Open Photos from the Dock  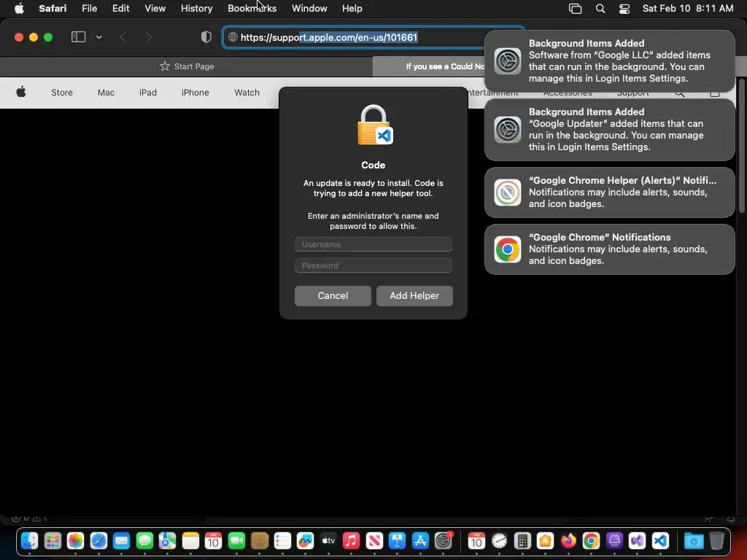pyautogui.click(x=75, y=541)
